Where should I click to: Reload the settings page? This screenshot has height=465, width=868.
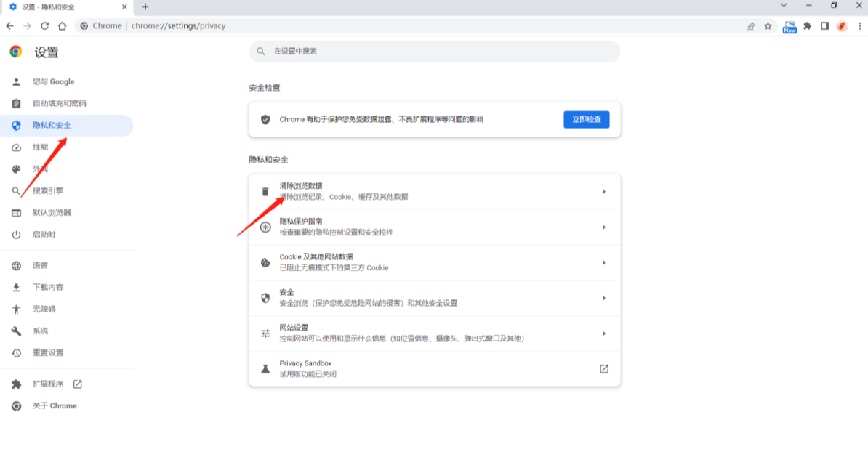(45, 26)
